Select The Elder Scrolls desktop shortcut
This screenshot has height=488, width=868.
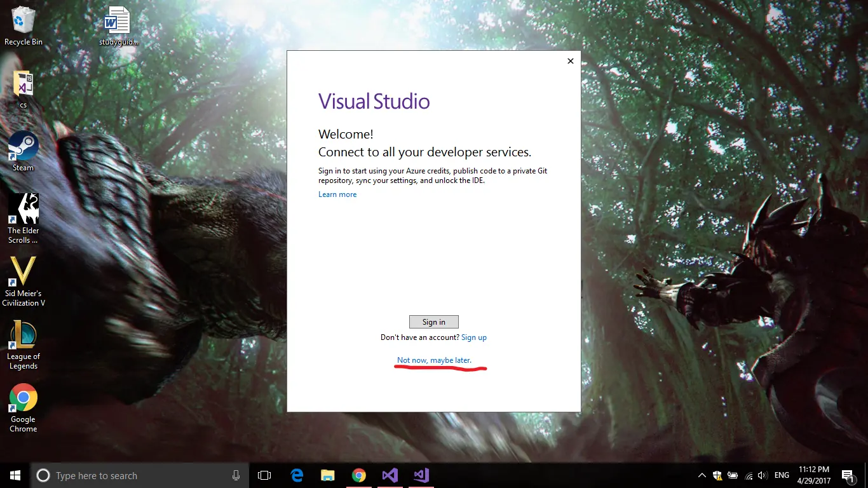(24, 219)
